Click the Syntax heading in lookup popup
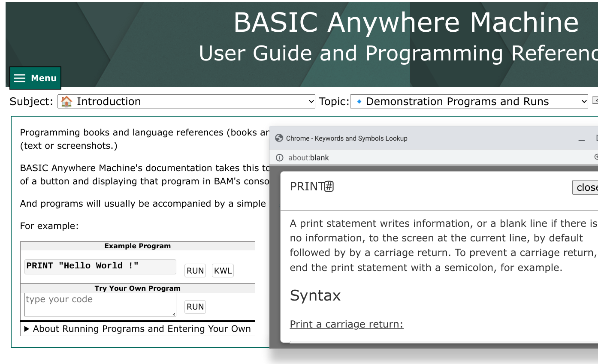The height and width of the screenshot is (364, 598). (x=315, y=295)
